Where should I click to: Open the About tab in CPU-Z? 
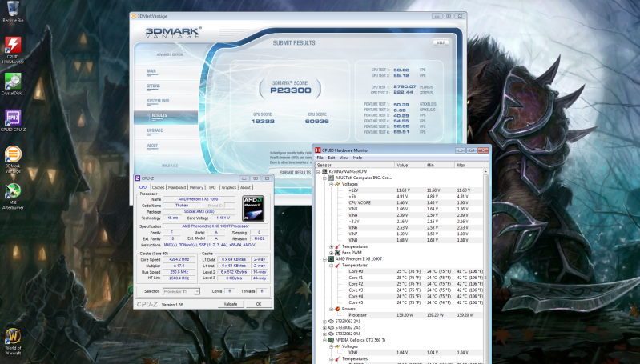(245, 187)
